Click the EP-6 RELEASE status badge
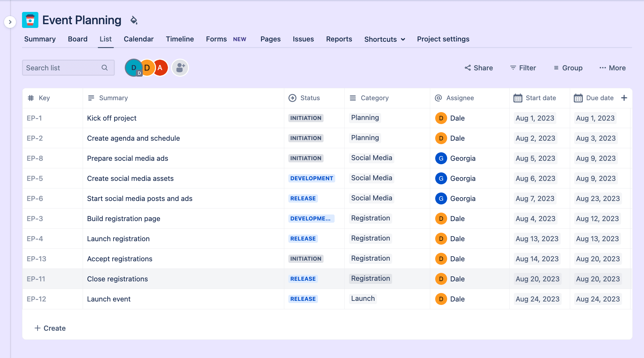644x358 pixels. [x=303, y=198]
